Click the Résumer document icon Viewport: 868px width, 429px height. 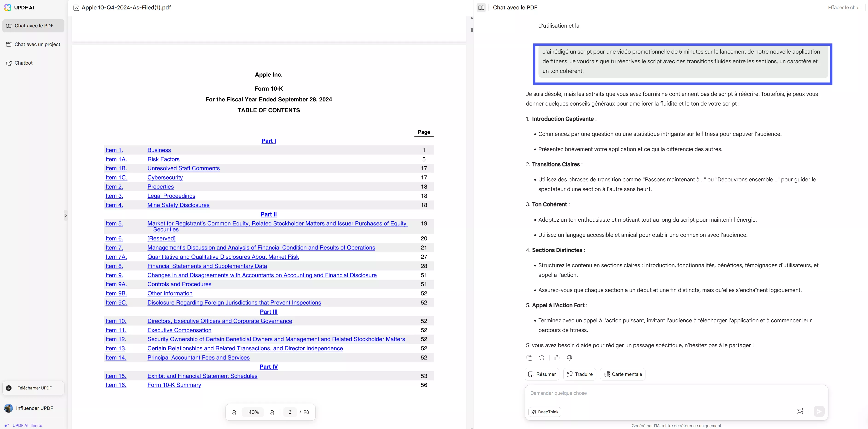(531, 374)
